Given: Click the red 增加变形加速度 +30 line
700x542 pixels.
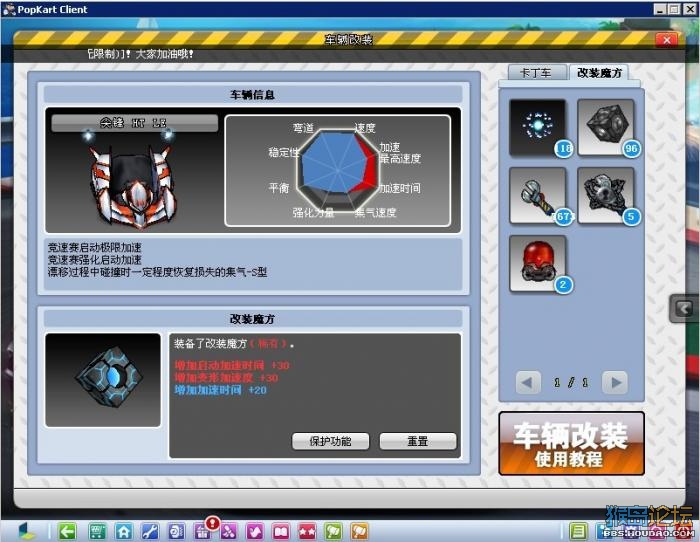Looking at the screenshot, I should 226,378.
